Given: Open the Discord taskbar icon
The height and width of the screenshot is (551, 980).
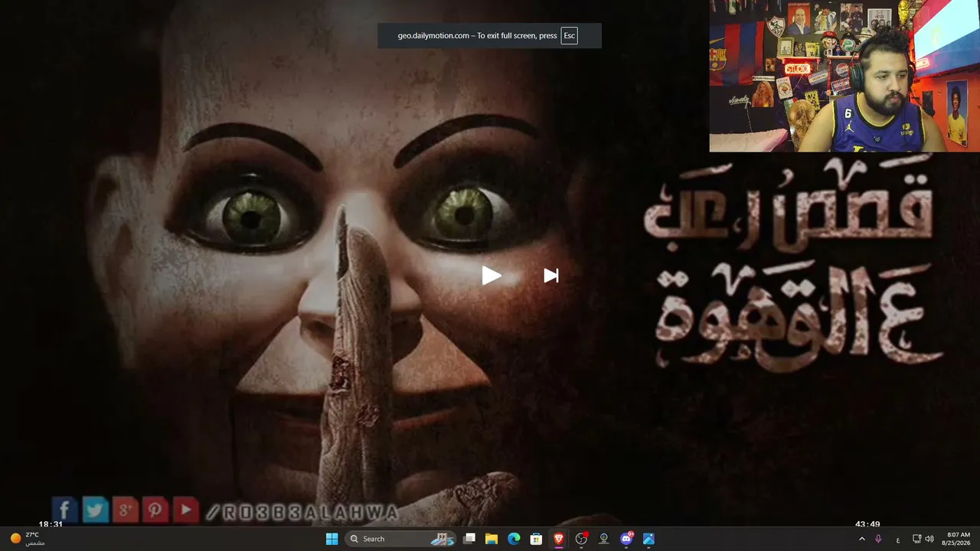Looking at the screenshot, I should (626, 539).
